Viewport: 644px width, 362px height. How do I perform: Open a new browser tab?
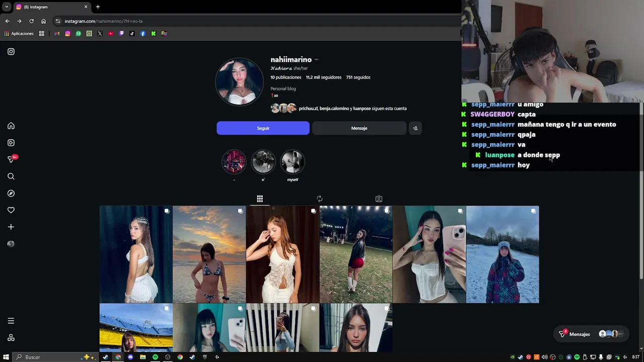point(98,7)
